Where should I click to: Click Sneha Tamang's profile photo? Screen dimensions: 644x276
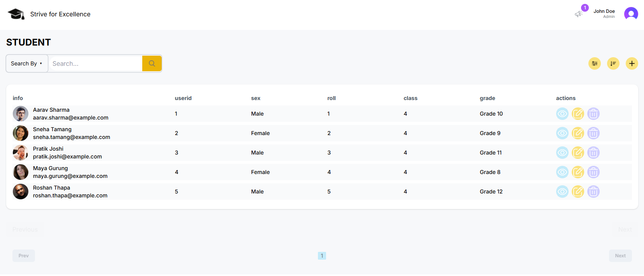[x=21, y=133]
